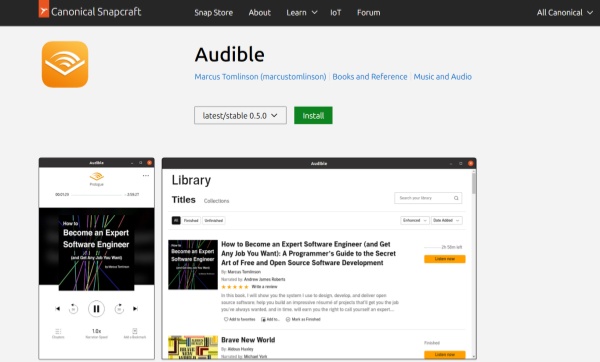Open Marcus Tomlinson publisher link
The height and width of the screenshot is (362, 600).
click(x=260, y=77)
